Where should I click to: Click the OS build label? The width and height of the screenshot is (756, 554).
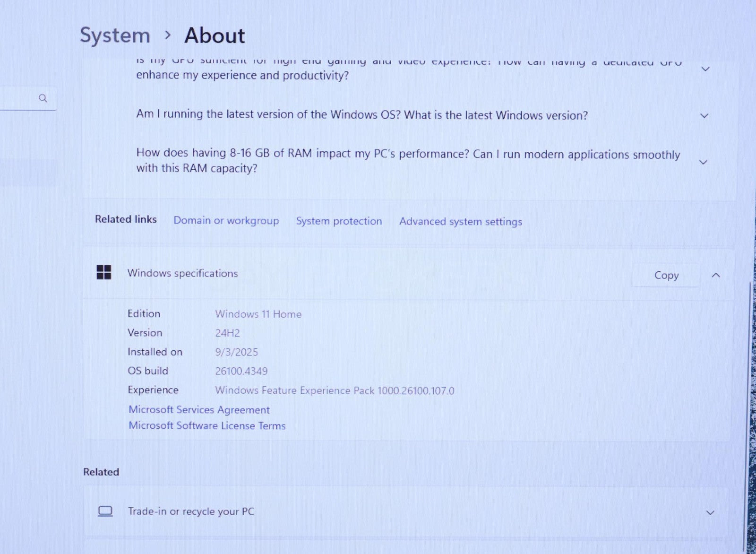pyautogui.click(x=147, y=371)
